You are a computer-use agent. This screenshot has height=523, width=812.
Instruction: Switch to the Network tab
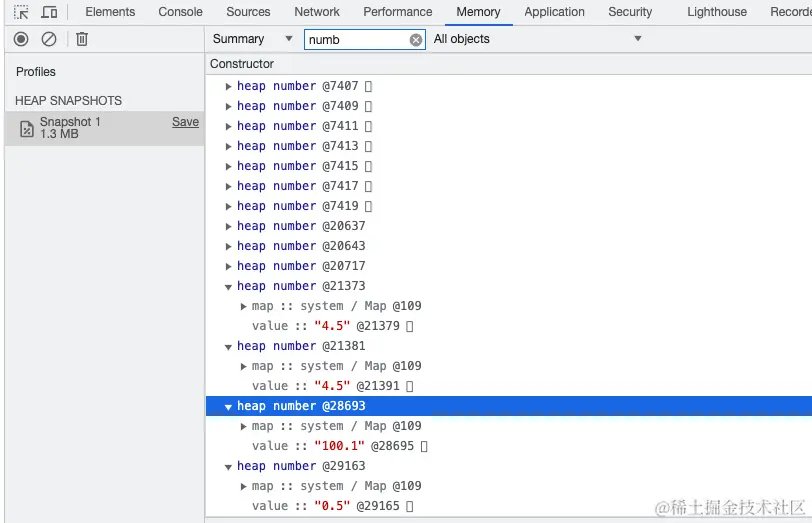pyautogui.click(x=317, y=12)
